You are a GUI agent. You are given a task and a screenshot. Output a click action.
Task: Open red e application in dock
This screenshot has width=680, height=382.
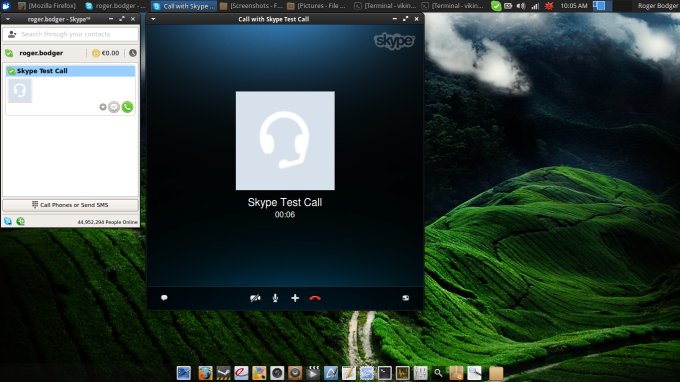(x=241, y=372)
